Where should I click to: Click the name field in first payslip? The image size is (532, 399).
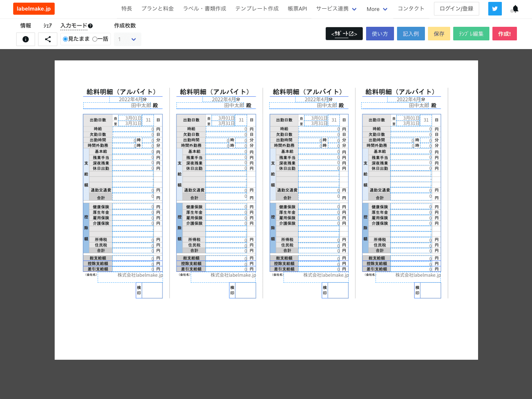(117, 105)
